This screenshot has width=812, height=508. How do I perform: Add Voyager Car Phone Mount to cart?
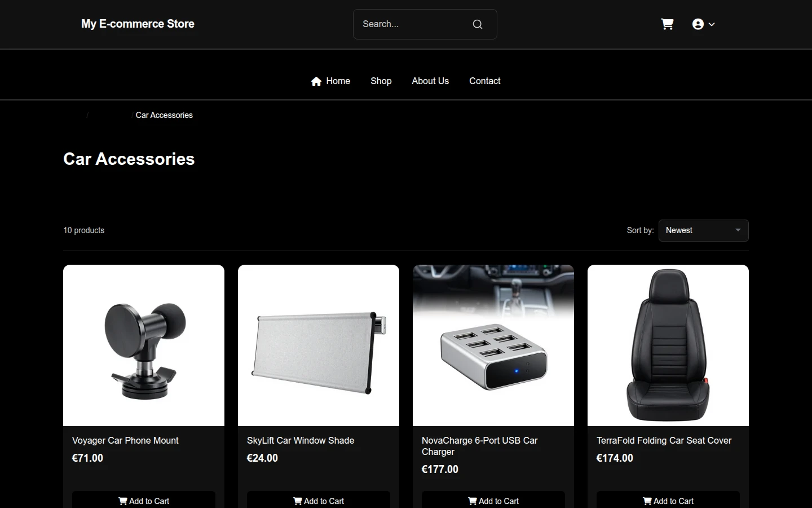(x=144, y=501)
